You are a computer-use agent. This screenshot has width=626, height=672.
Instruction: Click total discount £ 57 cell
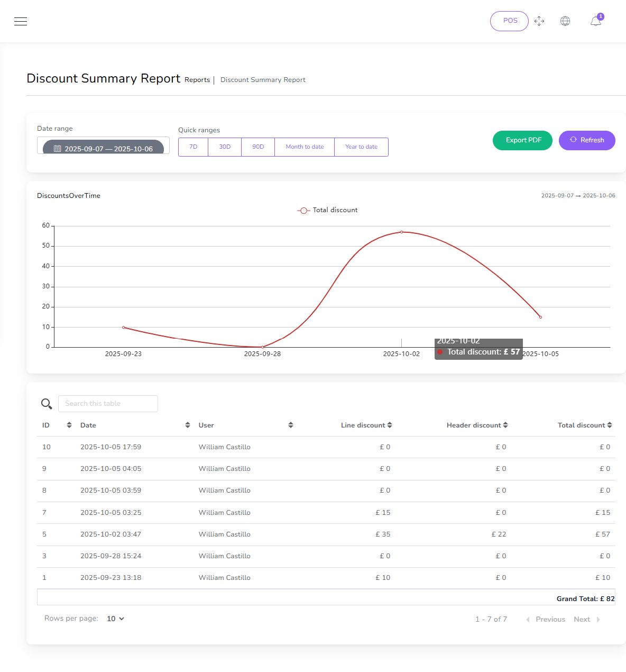tap(603, 534)
